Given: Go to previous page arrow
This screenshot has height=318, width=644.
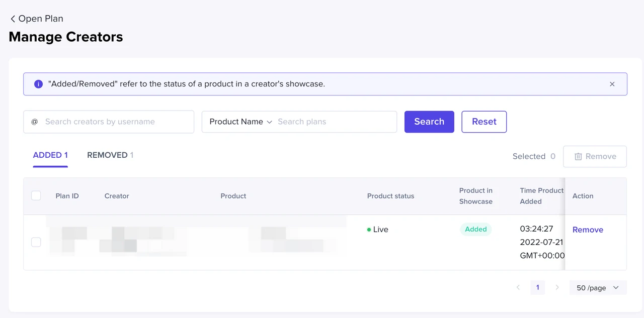Looking at the screenshot, I should pyautogui.click(x=518, y=288).
